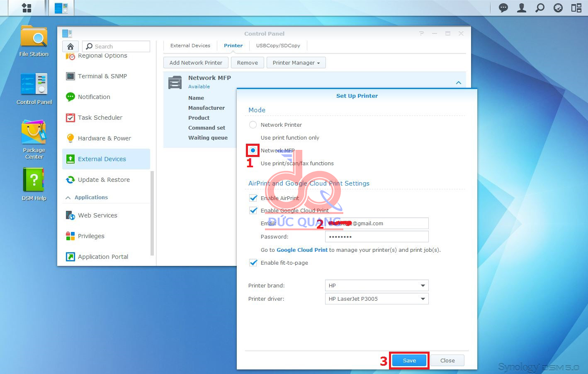Click the Control Panel search field

click(x=116, y=46)
